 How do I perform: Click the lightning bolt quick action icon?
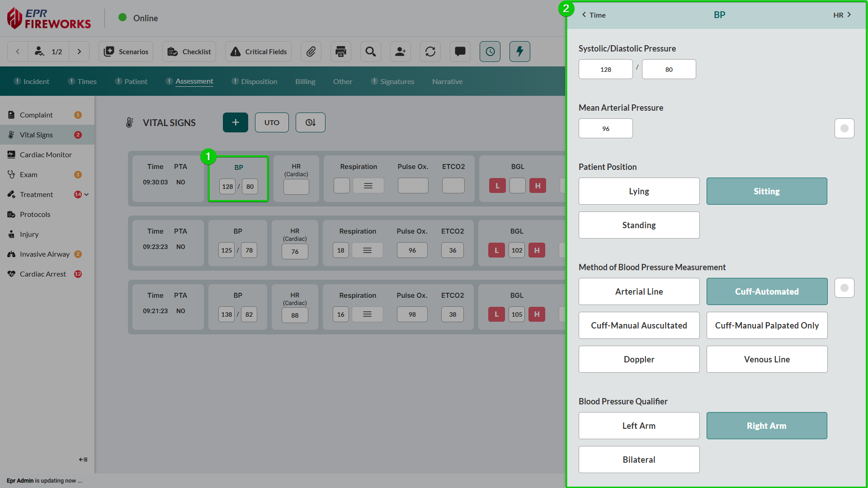tap(520, 52)
